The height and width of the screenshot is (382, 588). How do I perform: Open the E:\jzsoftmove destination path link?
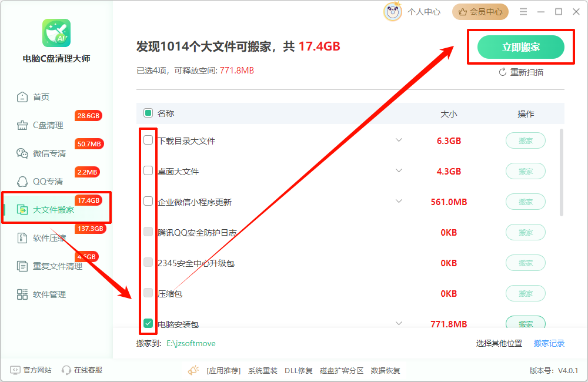(x=192, y=343)
